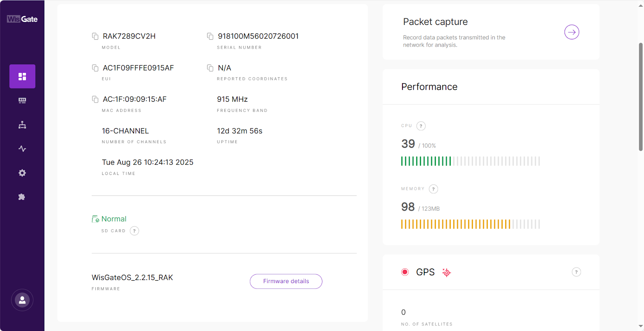This screenshot has height=331, width=644.
Task: Show help for GPS panel
Action: [x=576, y=272]
